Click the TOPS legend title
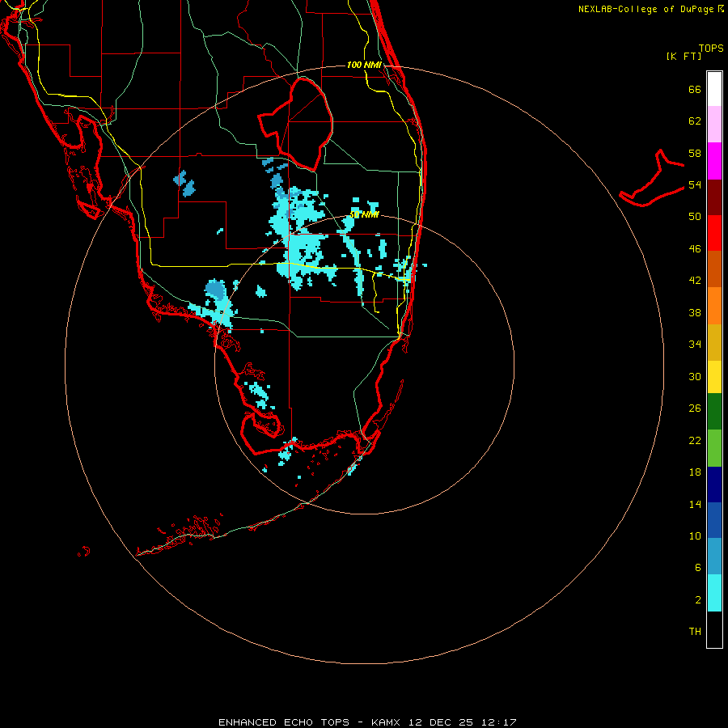 click(x=711, y=48)
